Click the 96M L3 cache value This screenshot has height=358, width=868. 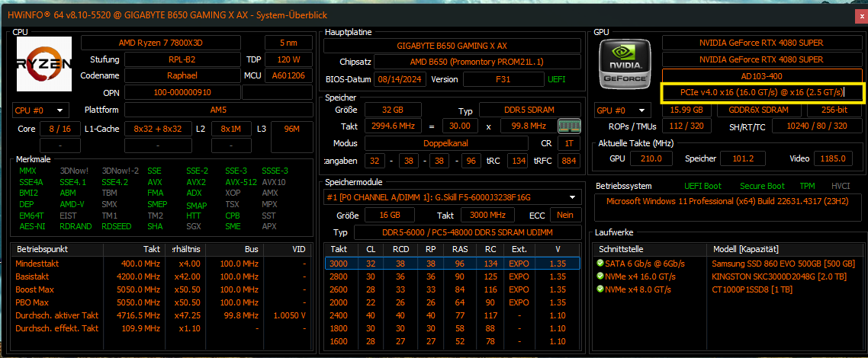tap(291, 129)
